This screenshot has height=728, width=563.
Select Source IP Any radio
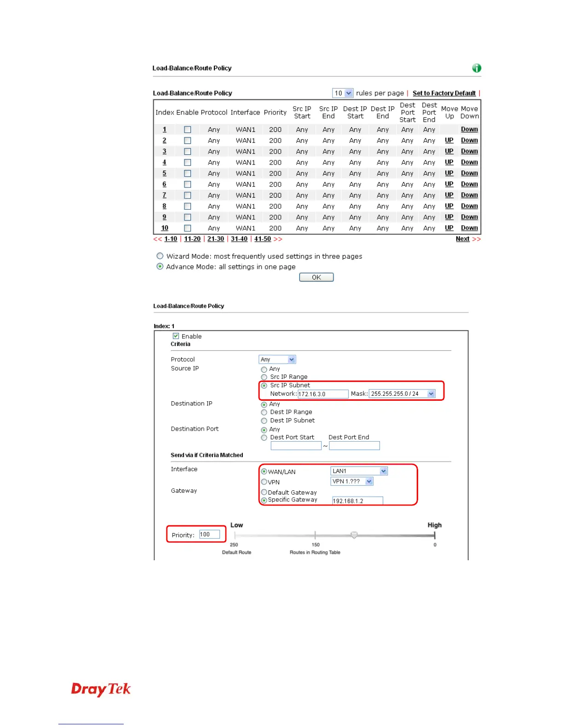pos(264,370)
